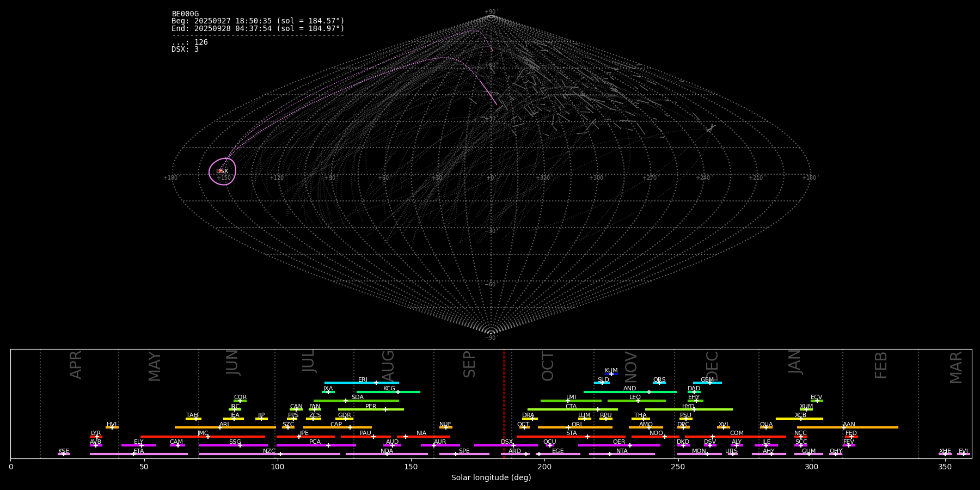Click the ETA pink shower bar label
Image resolution: width=980 pixels, height=490 pixels.
[x=139, y=451]
